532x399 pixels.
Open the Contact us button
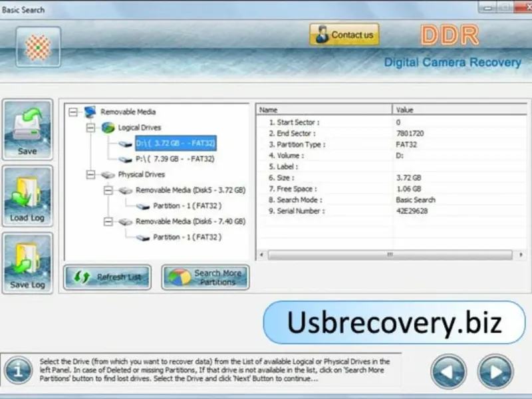click(x=344, y=35)
